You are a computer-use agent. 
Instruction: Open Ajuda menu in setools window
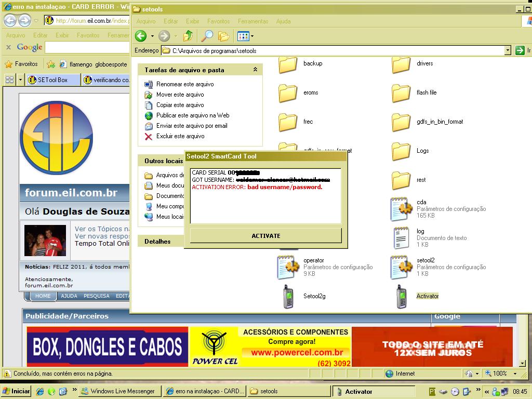pos(283,21)
